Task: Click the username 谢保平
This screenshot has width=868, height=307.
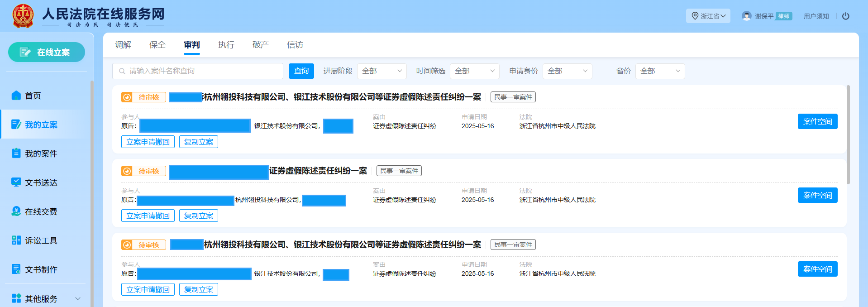Action: [x=764, y=16]
